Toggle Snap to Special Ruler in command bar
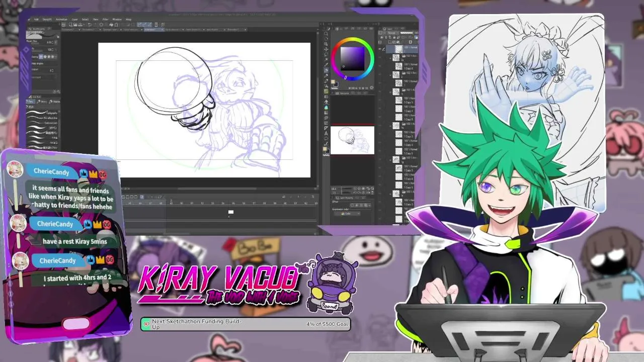This screenshot has width=644, height=362. pos(146,24)
